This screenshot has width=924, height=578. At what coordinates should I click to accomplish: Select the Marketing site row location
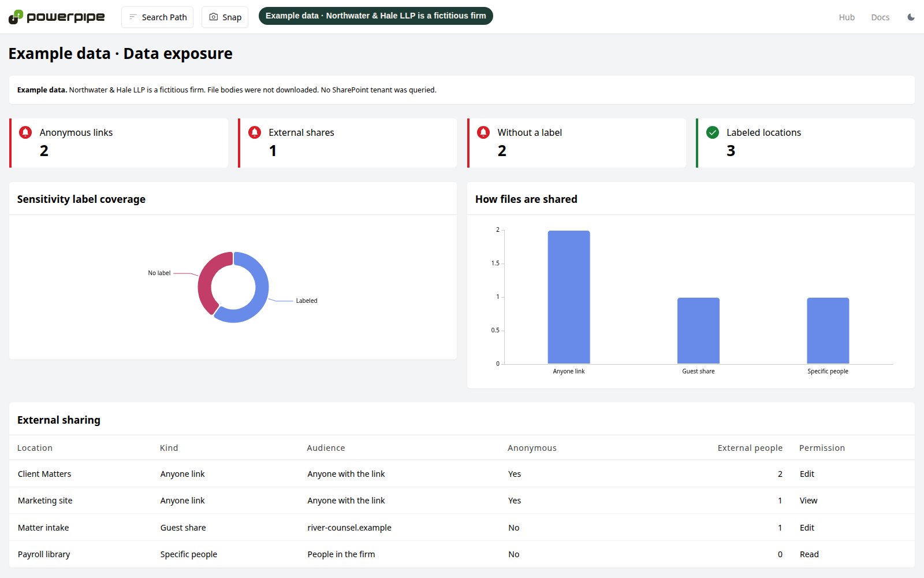45,501
